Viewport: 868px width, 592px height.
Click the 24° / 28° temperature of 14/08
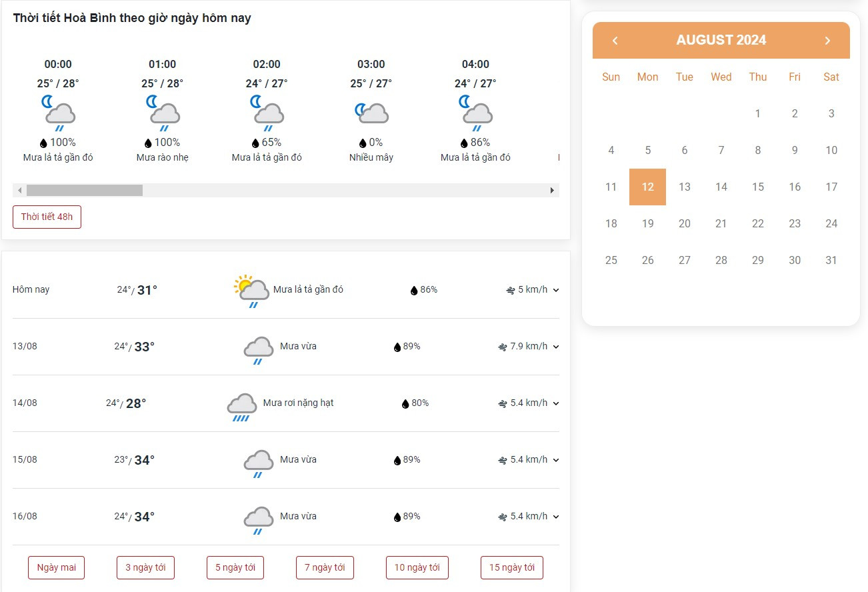(x=126, y=403)
